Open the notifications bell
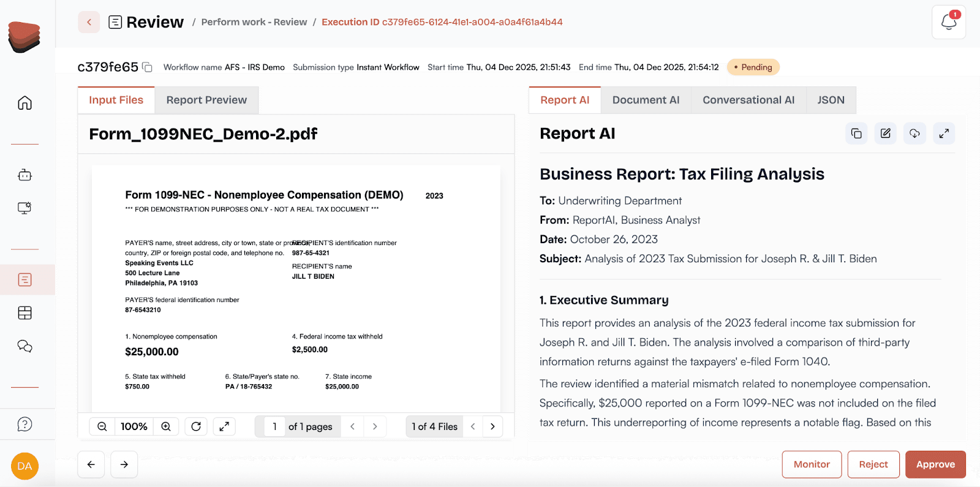Screen dimensions: 980x487 coord(949,22)
